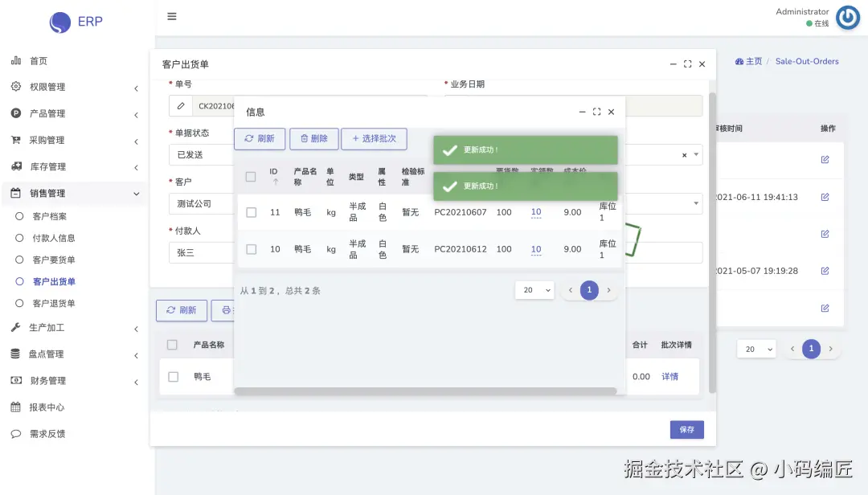Screen dimensions: 868x495
Task: Click the 生产加工 wrench icon
Action: click(x=15, y=327)
